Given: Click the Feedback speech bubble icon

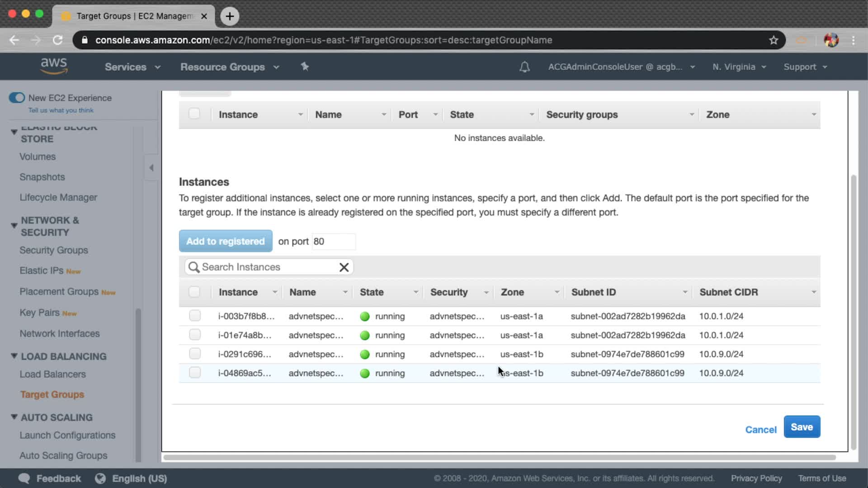Looking at the screenshot, I should (24, 479).
